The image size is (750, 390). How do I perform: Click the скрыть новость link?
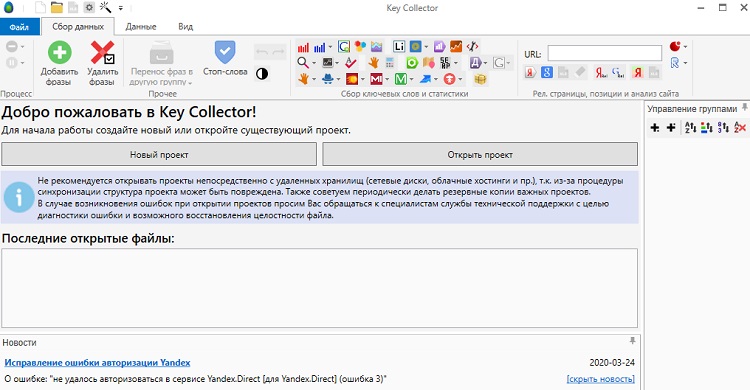tap(601, 379)
